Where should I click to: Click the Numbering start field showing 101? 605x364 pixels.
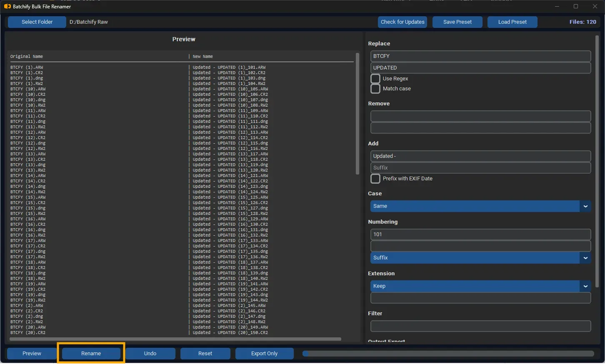coord(480,234)
